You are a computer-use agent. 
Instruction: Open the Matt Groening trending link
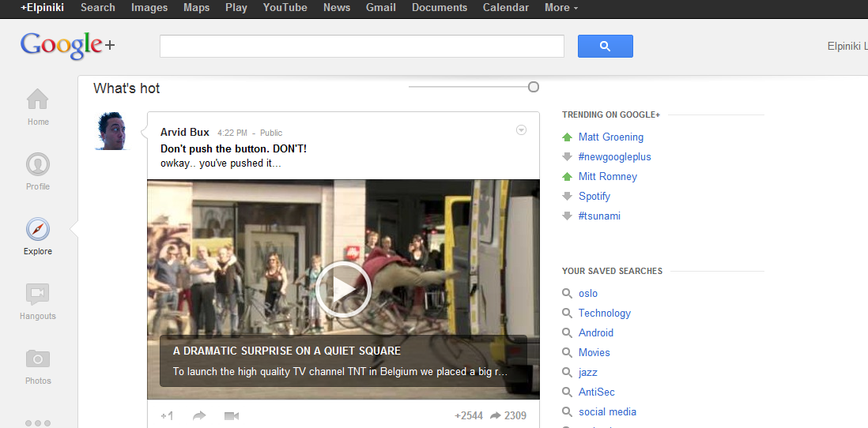click(611, 137)
